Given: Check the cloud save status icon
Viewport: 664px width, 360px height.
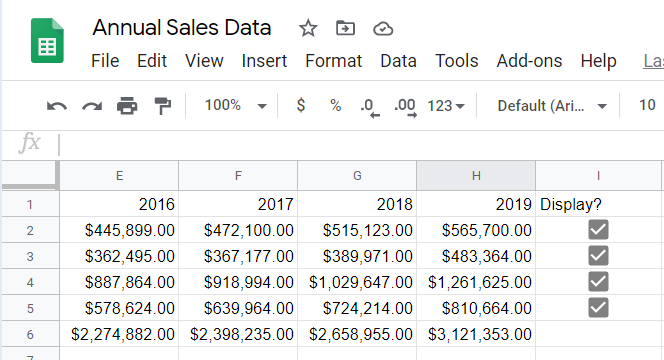Looking at the screenshot, I should point(383,29).
